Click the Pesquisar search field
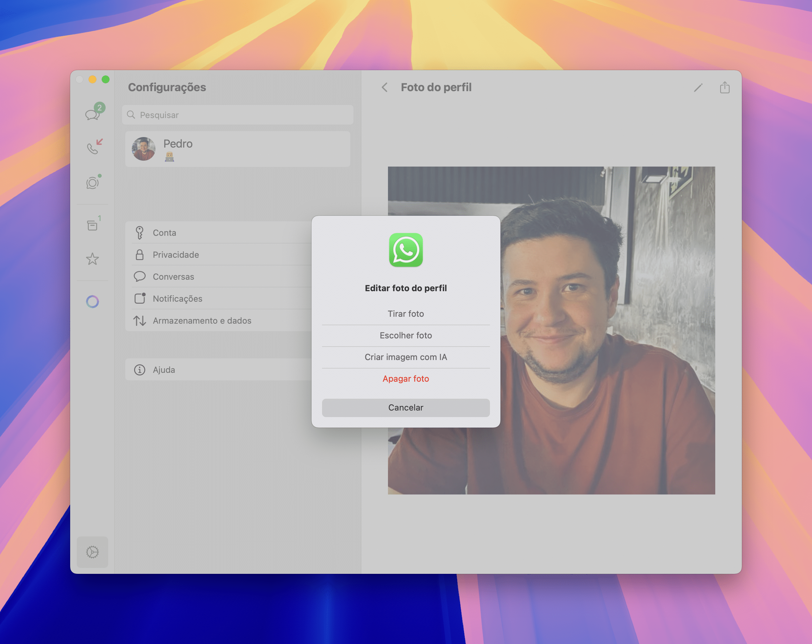This screenshot has height=644, width=812. pos(238,115)
